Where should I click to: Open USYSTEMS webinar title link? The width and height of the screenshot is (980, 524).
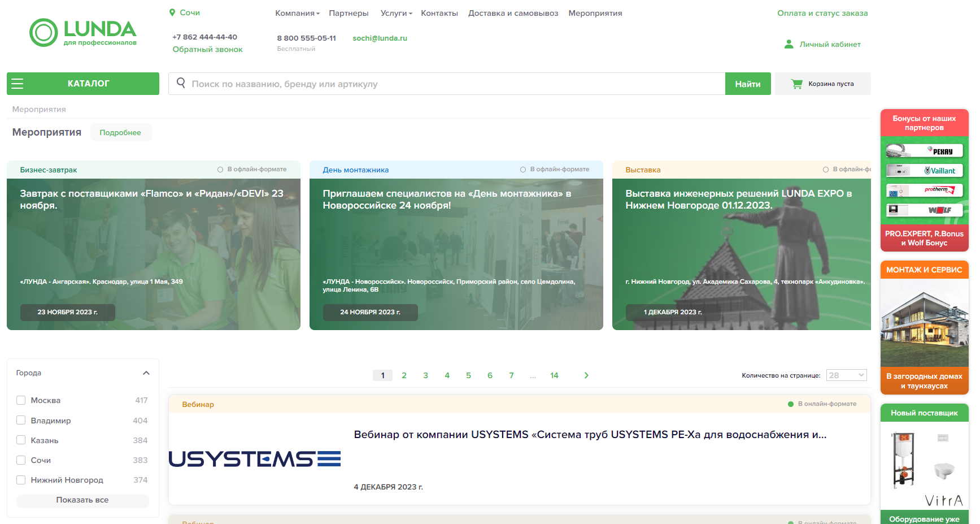[x=590, y=435]
